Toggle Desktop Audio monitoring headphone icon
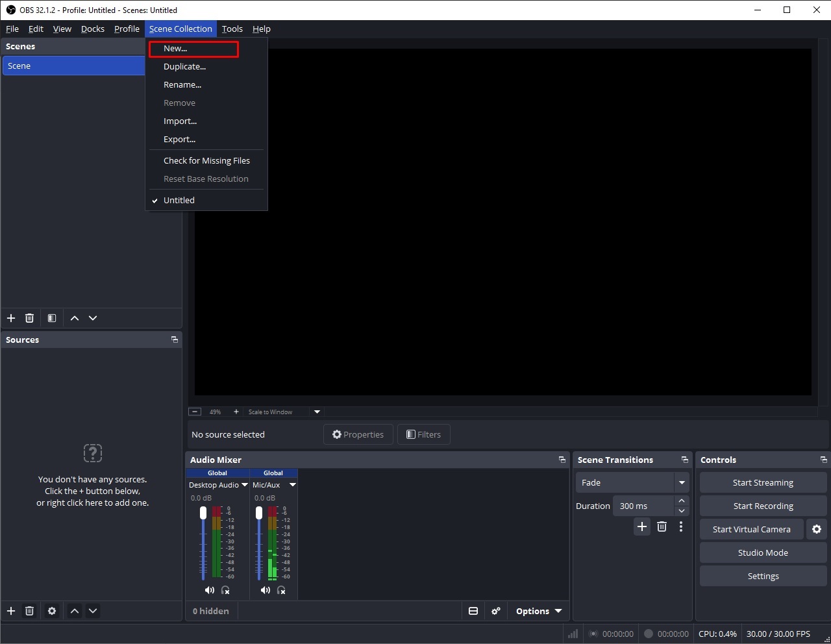The height and width of the screenshot is (644, 831). [225, 590]
